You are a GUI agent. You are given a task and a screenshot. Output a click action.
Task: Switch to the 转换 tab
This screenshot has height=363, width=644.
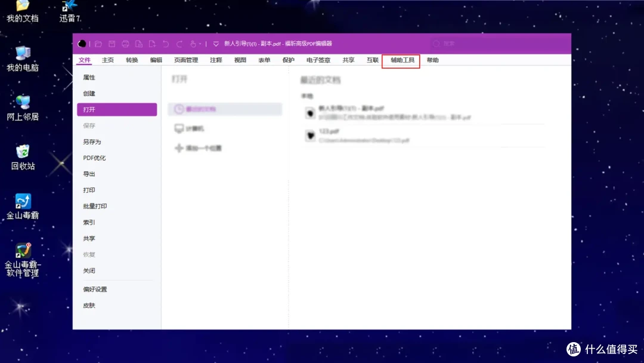coord(132,60)
